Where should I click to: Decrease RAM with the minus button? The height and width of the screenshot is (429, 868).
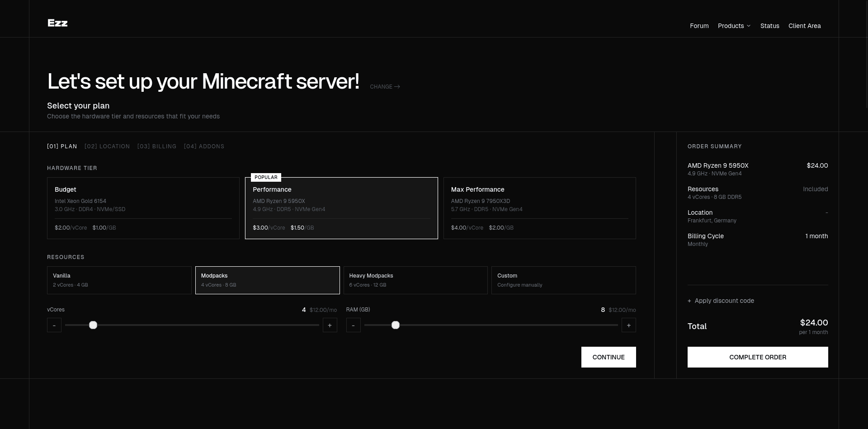coord(353,325)
